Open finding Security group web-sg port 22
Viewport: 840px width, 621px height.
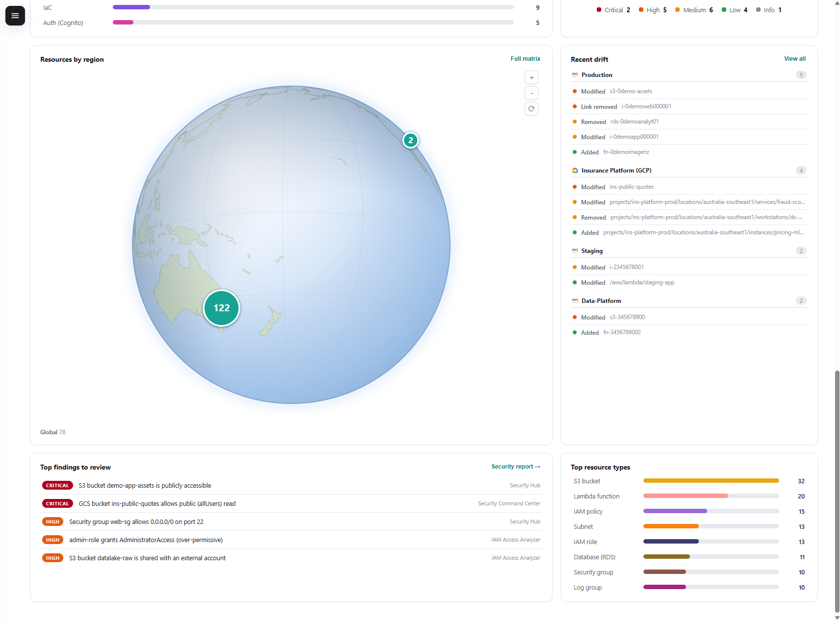(291, 522)
